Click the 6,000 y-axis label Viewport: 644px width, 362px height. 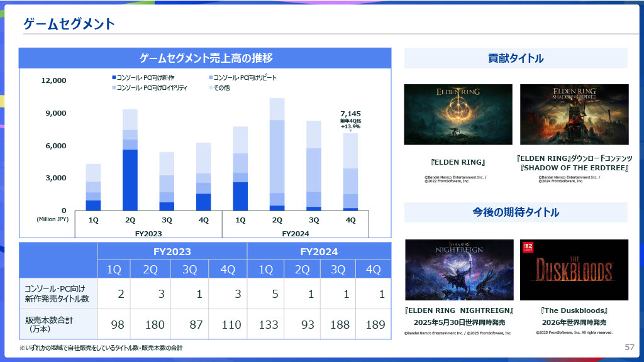(x=56, y=146)
